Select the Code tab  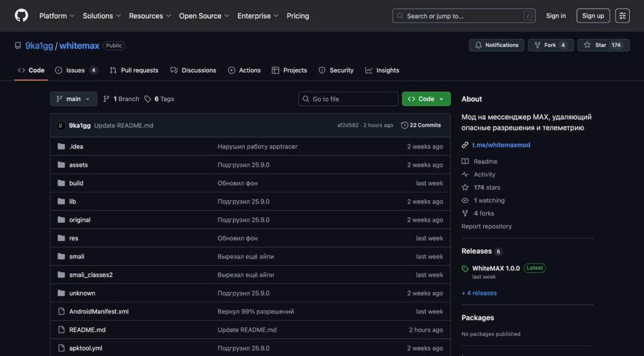(31, 70)
